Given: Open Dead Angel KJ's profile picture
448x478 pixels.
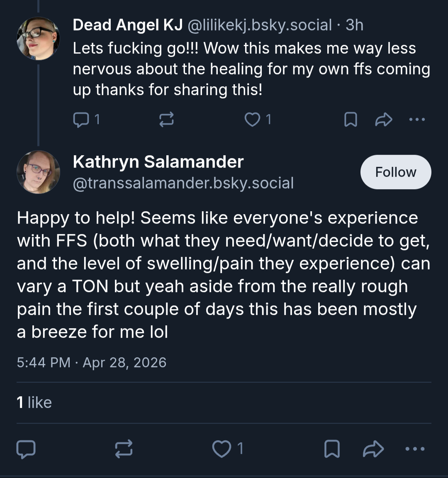Looking at the screenshot, I should click(38, 39).
